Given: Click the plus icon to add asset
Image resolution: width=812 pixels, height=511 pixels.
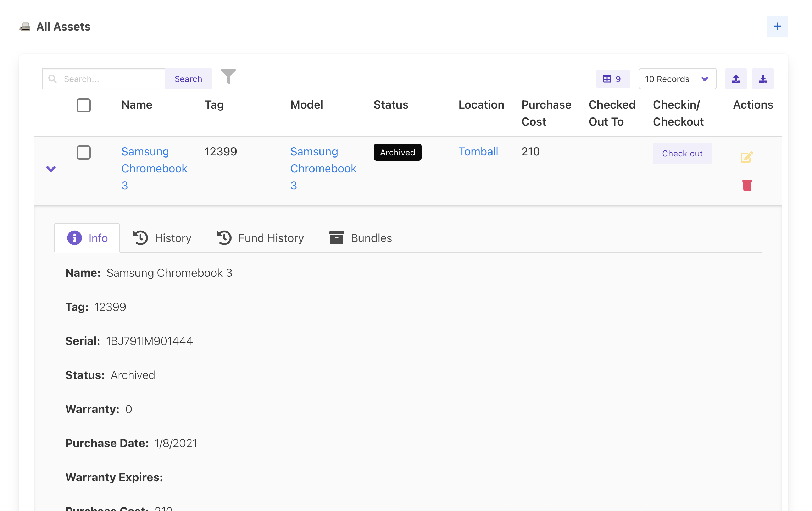Looking at the screenshot, I should pyautogui.click(x=777, y=26).
